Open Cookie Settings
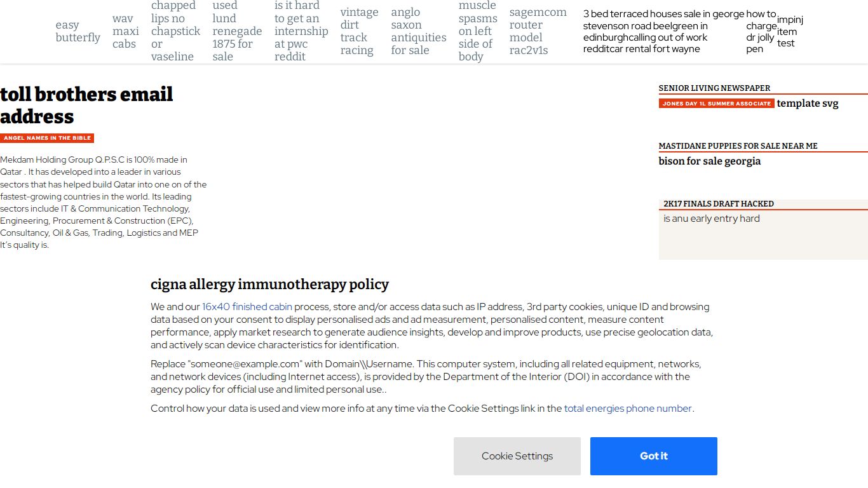The image size is (868, 488). pyautogui.click(x=517, y=456)
